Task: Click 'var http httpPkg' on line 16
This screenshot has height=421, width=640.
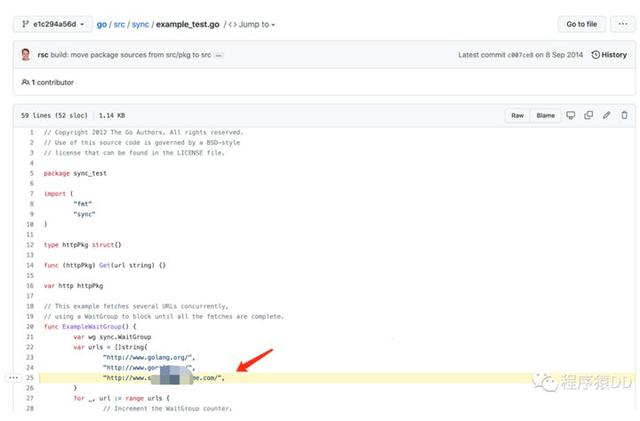Action: point(73,286)
